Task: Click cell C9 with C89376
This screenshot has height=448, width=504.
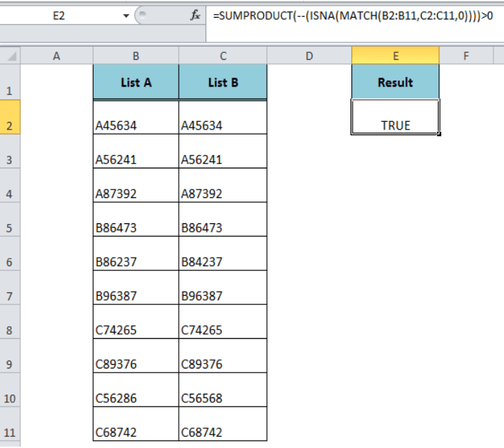Action: click(223, 356)
